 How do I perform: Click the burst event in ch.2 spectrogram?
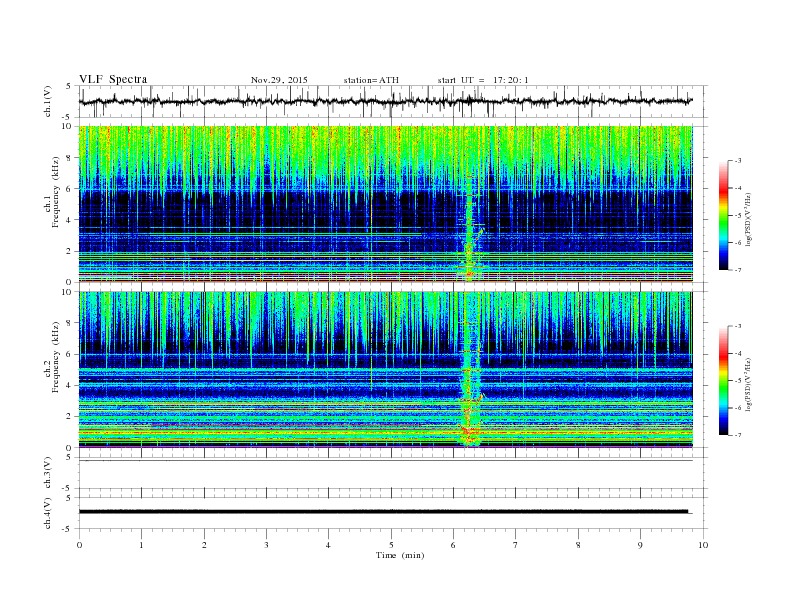[x=470, y=371]
